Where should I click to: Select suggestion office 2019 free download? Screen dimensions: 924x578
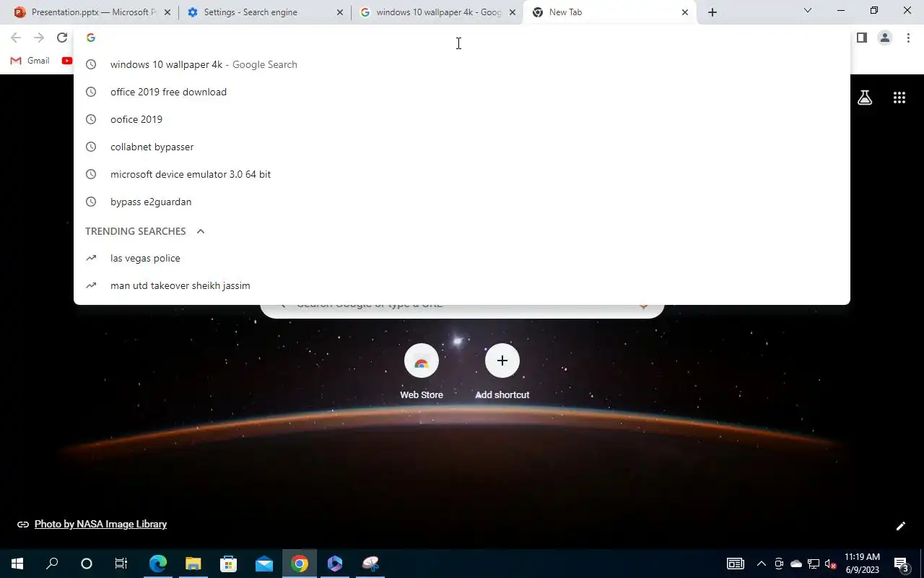(x=462, y=92)
